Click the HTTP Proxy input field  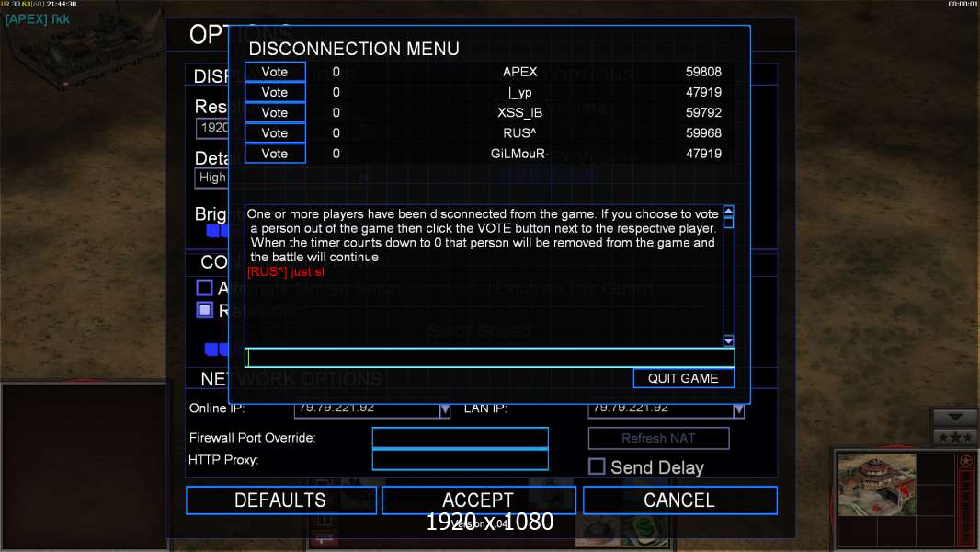tap(460, 459)
